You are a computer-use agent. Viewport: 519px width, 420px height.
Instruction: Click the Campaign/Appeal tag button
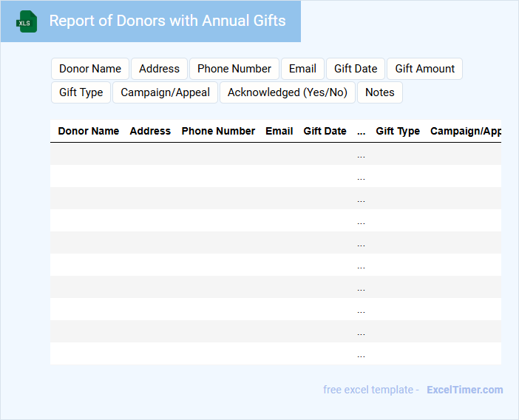pos(166,92)
